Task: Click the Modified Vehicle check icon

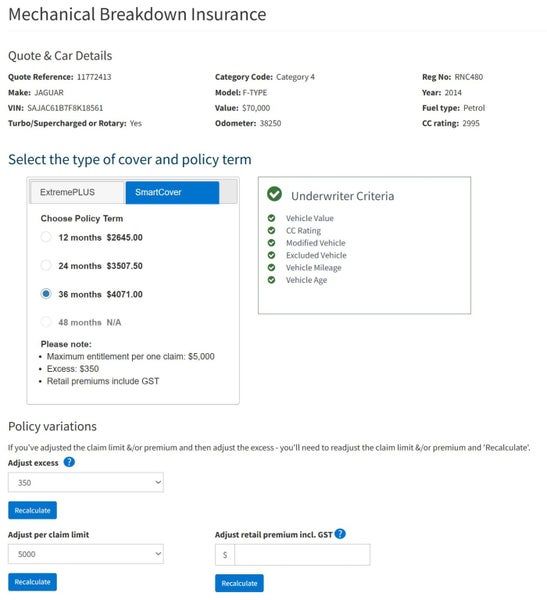Action: [x=271, y=243]
